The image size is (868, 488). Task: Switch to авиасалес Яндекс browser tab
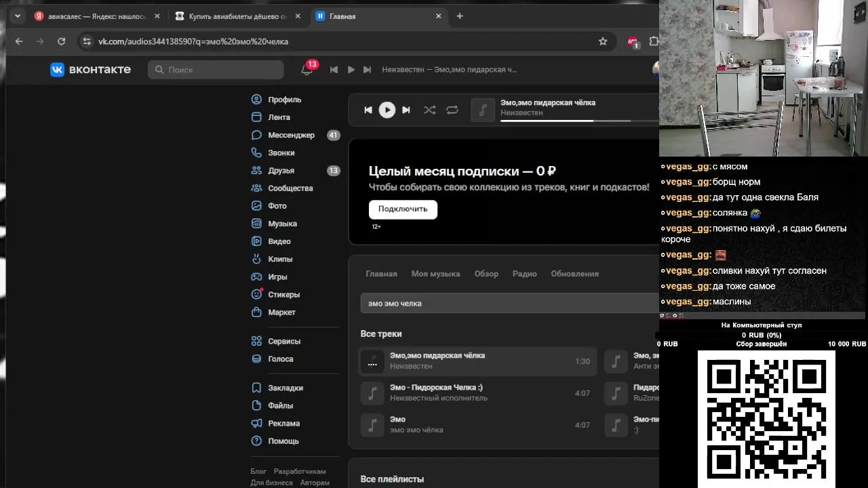point(98,16)
